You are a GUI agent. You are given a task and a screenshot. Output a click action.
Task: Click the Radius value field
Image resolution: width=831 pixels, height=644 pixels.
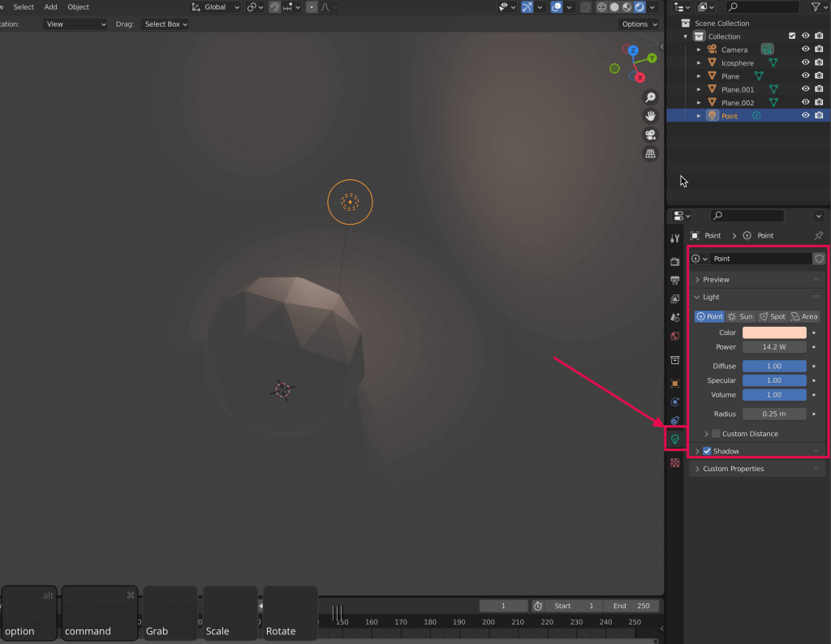pos(774,414)
